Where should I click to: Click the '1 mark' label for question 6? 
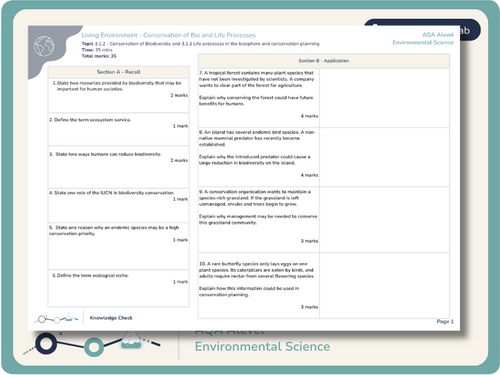[x=180, y=282]
